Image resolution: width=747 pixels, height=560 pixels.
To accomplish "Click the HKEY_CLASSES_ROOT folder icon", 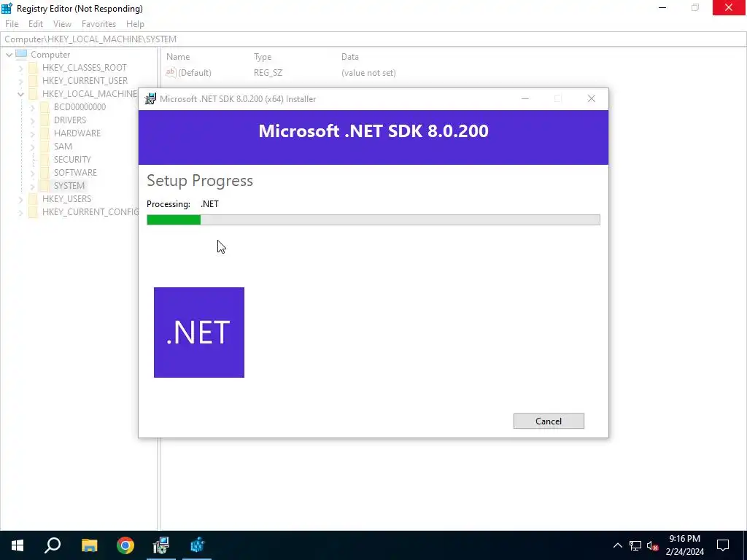I will click(33, 68).
